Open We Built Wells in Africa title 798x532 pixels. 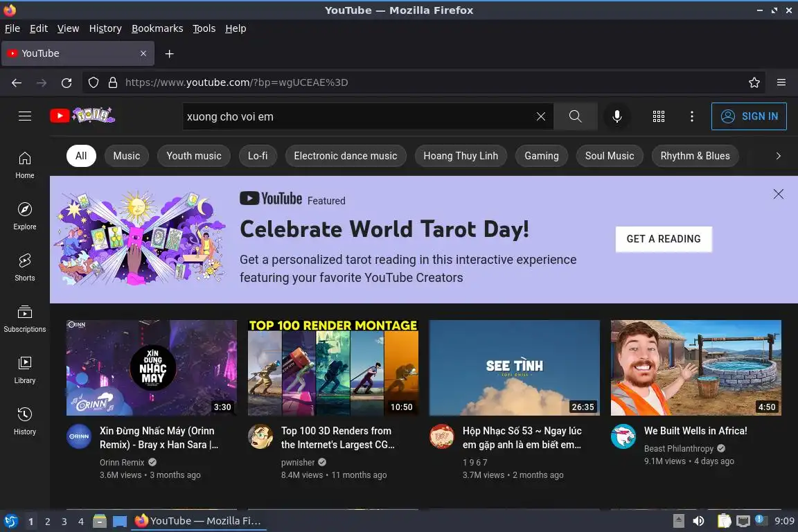click(x=695, y=431)
